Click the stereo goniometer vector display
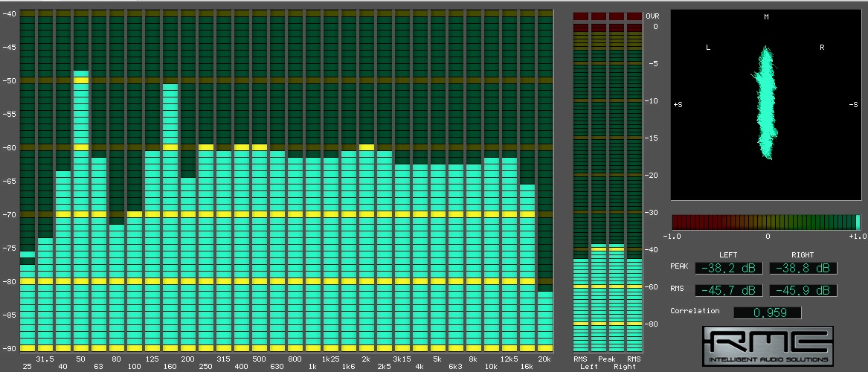Viewport: 868px width, 372px height. coord(766,104)
